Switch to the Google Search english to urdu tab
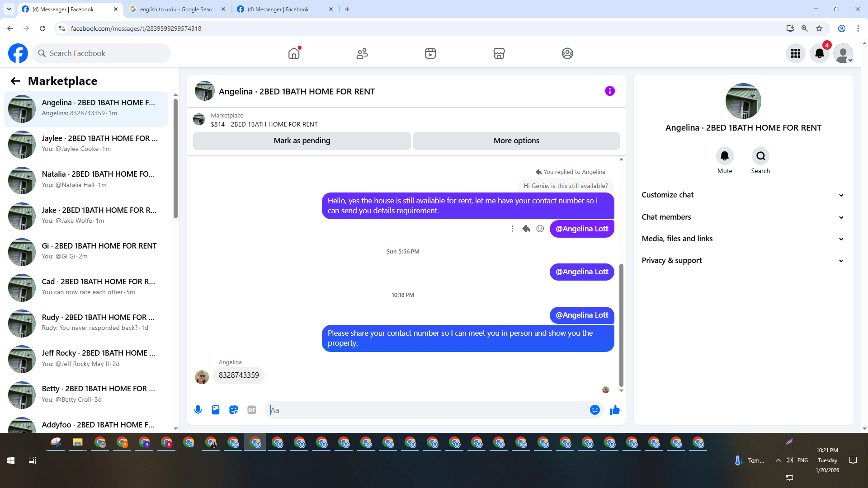 coord(177,9)
